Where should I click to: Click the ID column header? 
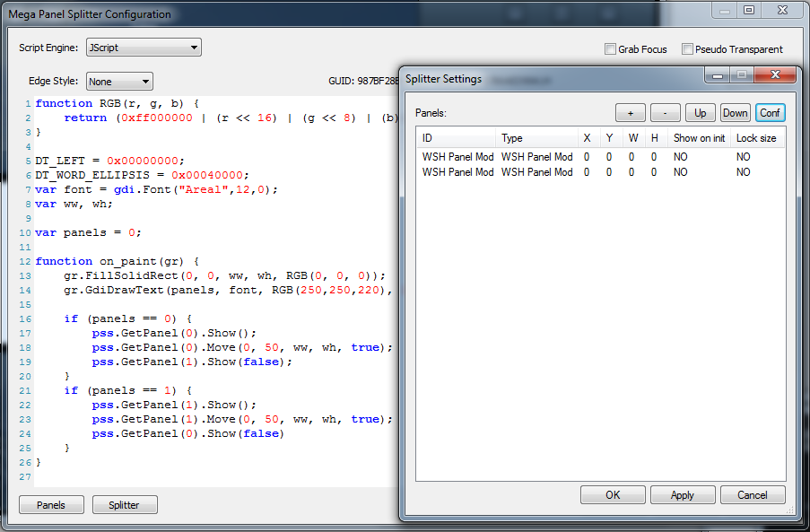click(456, 138)
